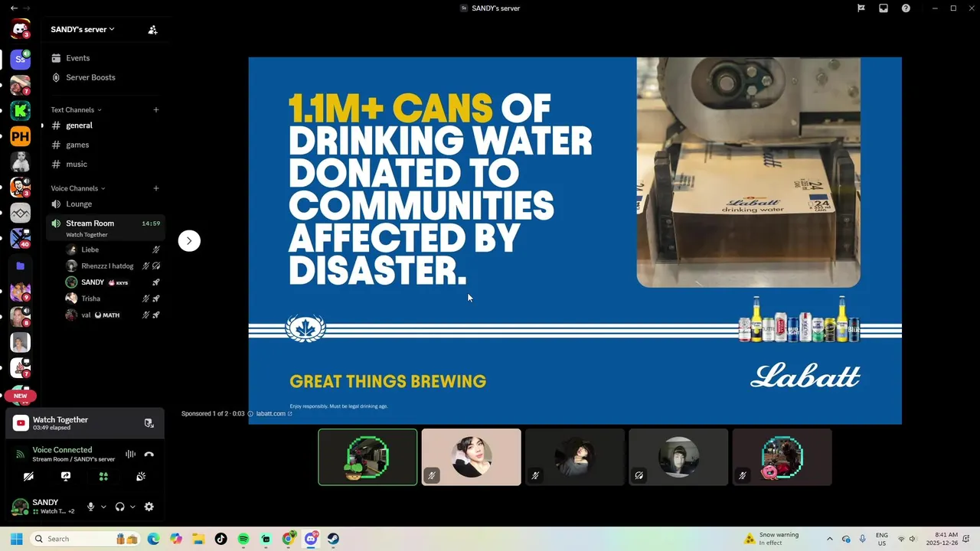Open the inbox icon in title bar

coord(884,8)
